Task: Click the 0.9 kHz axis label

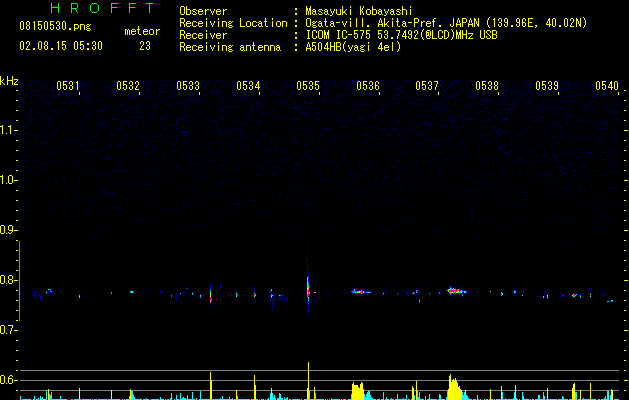Action: click(x=8, y=230)
